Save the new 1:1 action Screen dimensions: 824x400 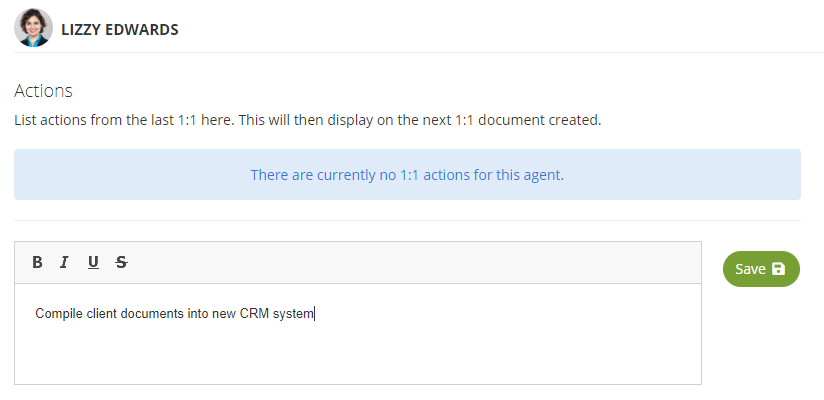(761, 269)
